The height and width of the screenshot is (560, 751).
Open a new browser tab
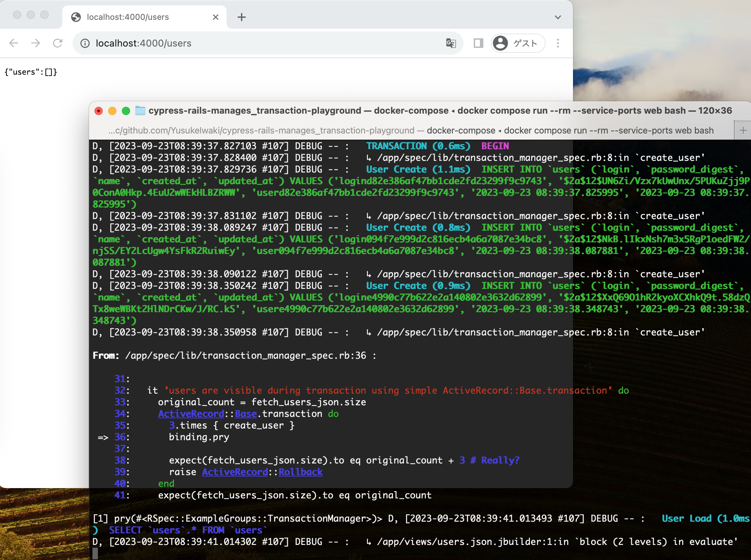[242, 17]
